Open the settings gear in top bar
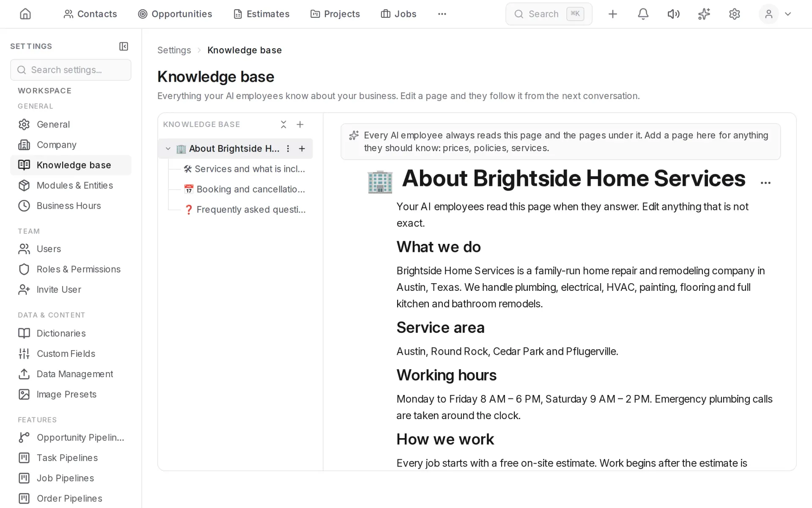This screenshot has height=508, width=812. (734, 14)
